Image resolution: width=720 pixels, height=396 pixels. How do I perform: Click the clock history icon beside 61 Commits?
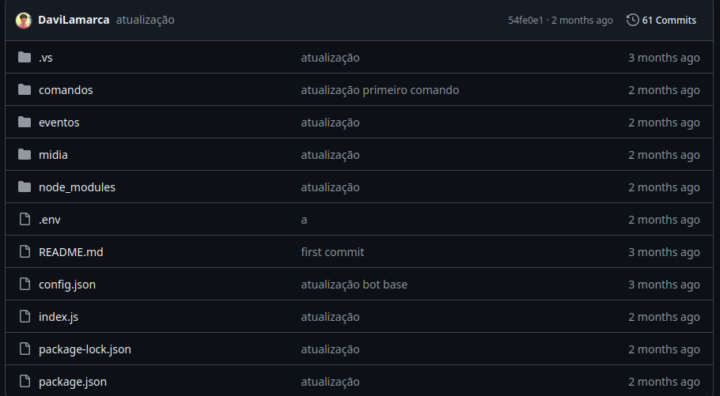coord(632,20)
